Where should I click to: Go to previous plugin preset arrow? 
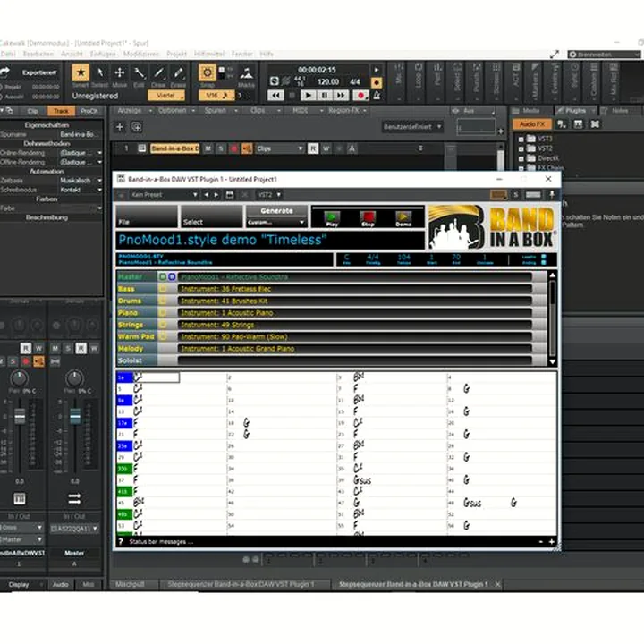[x=207, y=195]
